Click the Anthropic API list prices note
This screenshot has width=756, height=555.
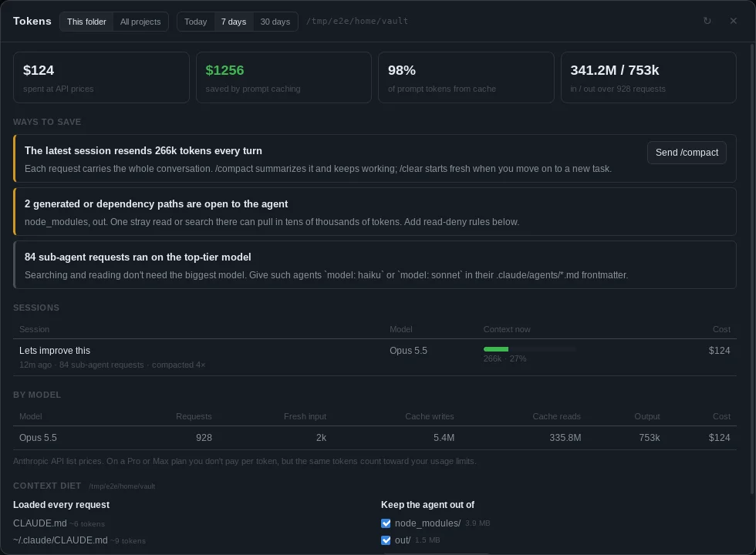point(245,461)
